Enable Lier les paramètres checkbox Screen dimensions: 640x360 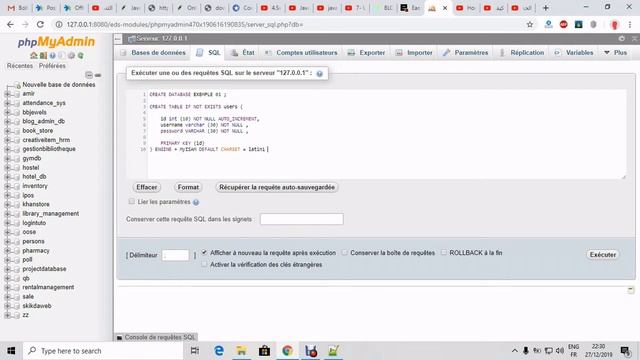click(x=131, y=201)
